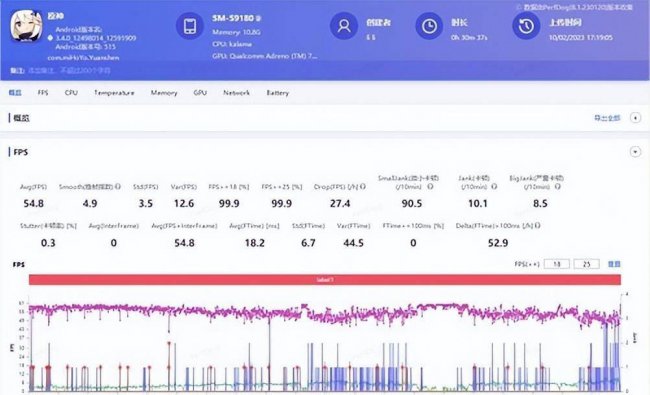Viewport: 650px width, 395px height.
Task: Click the Var(FTime) value 44.5
Action: 353,243
